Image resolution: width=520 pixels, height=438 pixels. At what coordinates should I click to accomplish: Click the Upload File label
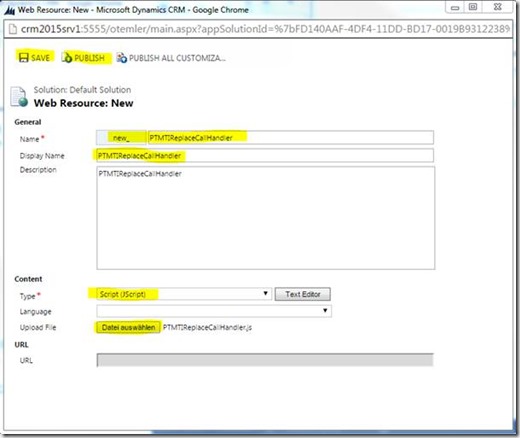[38, 327]
